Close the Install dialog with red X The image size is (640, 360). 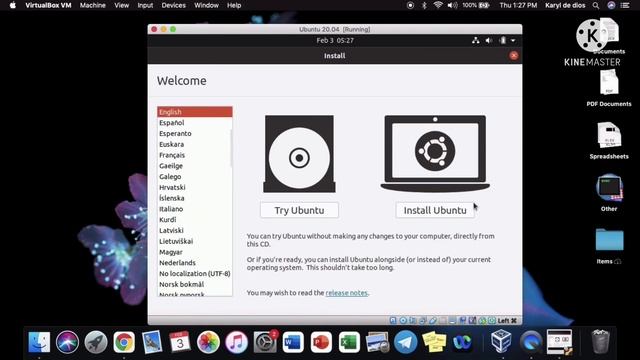tap(513, 56)
